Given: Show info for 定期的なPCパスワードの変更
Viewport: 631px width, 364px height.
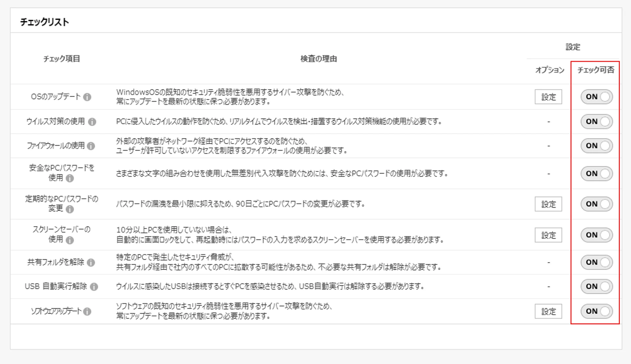Looking at the screenshot, I should point(70,209).
